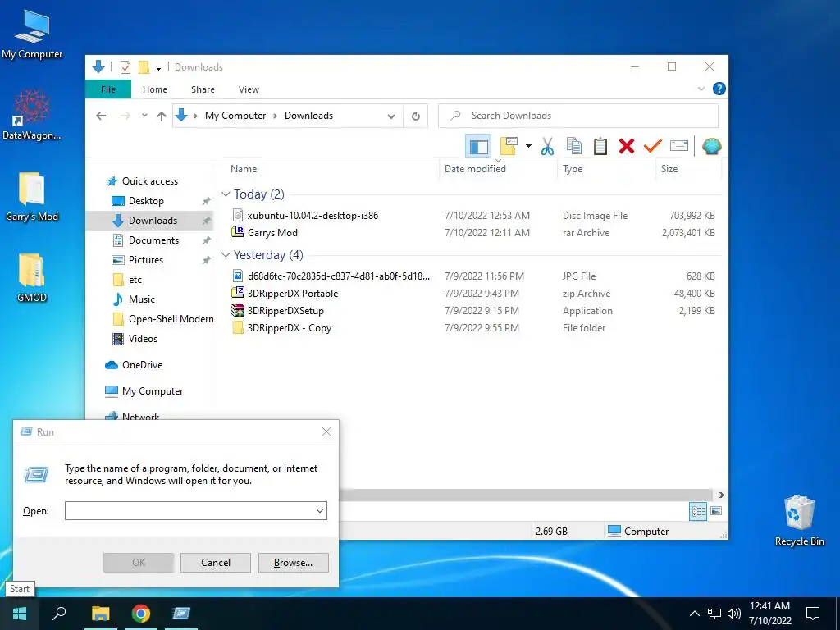Click the New Folder icon in title bar
This screenshot has width=840, height=630.
144,67
